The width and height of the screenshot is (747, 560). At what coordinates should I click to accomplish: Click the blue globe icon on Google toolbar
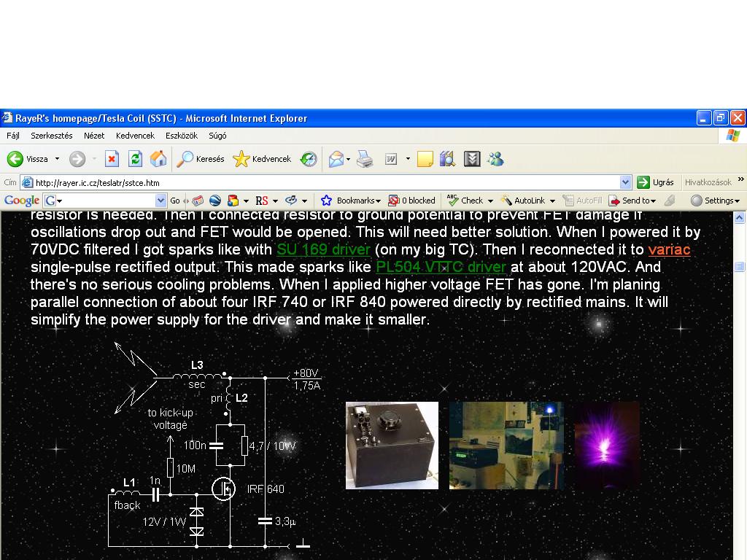(215, 201)
